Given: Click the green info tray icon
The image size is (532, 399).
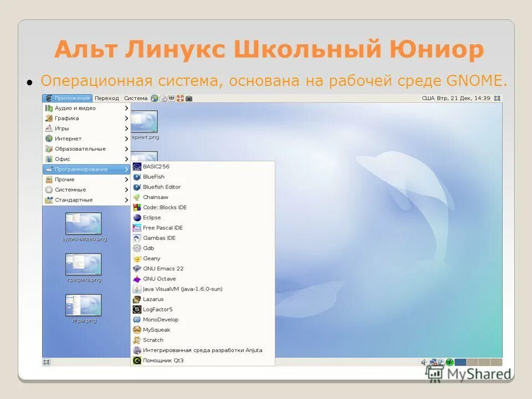Looking at the screenshot, I should click(450, 362).
